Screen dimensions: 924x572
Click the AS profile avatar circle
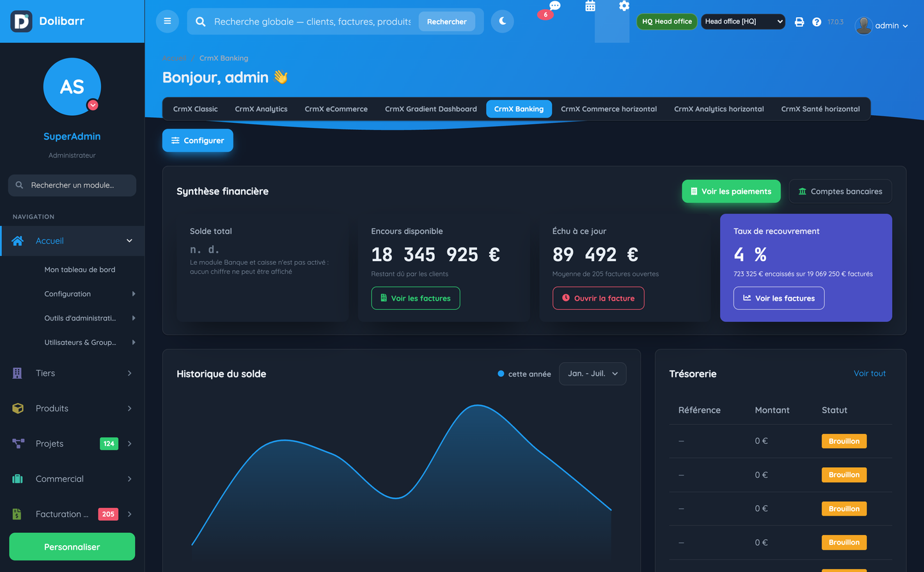pos(72,86)
